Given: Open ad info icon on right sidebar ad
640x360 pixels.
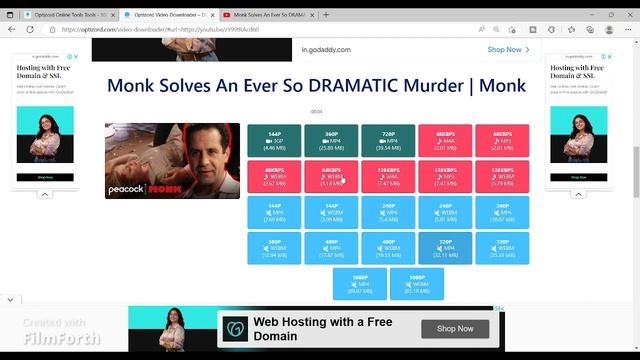Looking at the screenshot, I should point(603,57).
